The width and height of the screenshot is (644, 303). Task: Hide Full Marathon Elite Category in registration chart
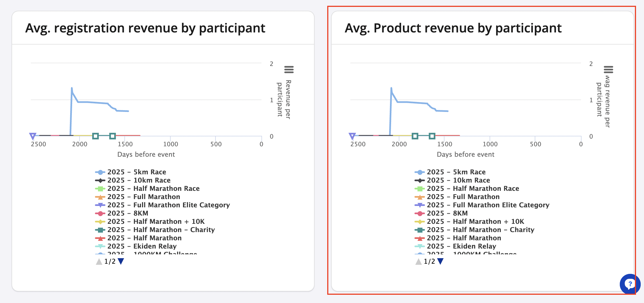coord(168,205)
